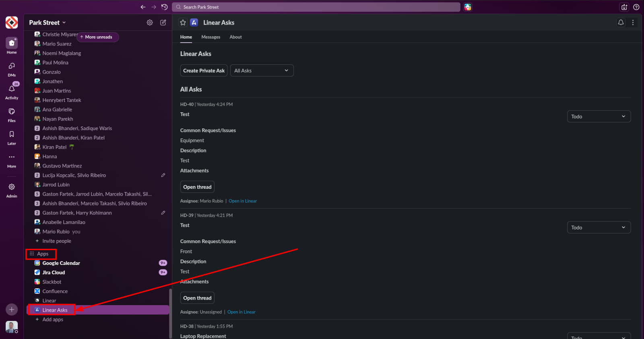Open DMs in the left rail
The height and width of the screenshot is (339, 644).
point(12,69)
